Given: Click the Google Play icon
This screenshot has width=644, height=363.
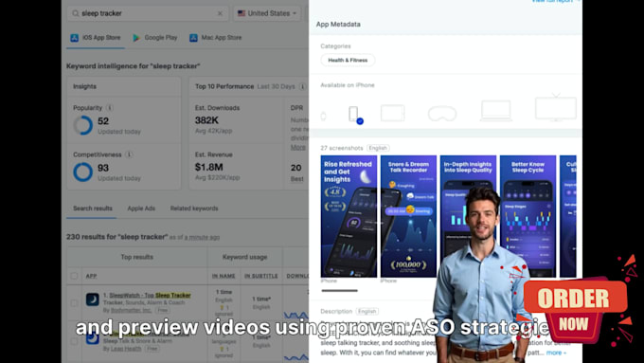Looking at the screenshot, I should pyautogui.click(x=136, y=38).
